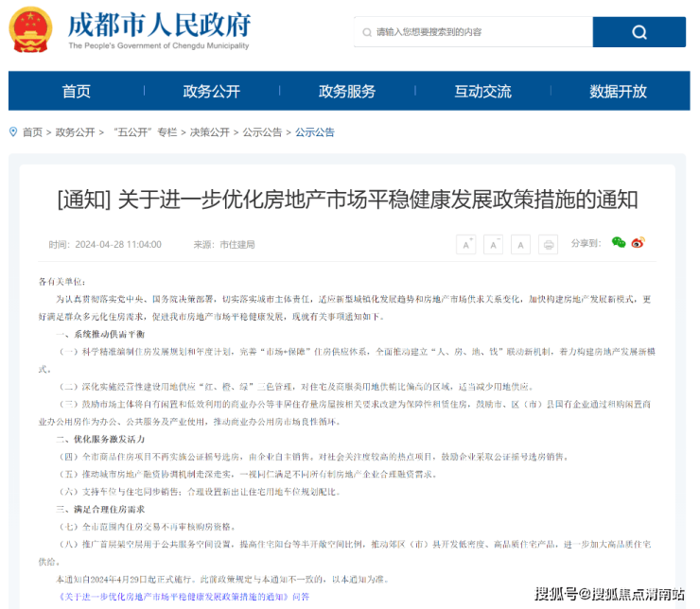Print the notice with printer icon
This screenshot has height=609, width=700.
click(x=549, y=245)
